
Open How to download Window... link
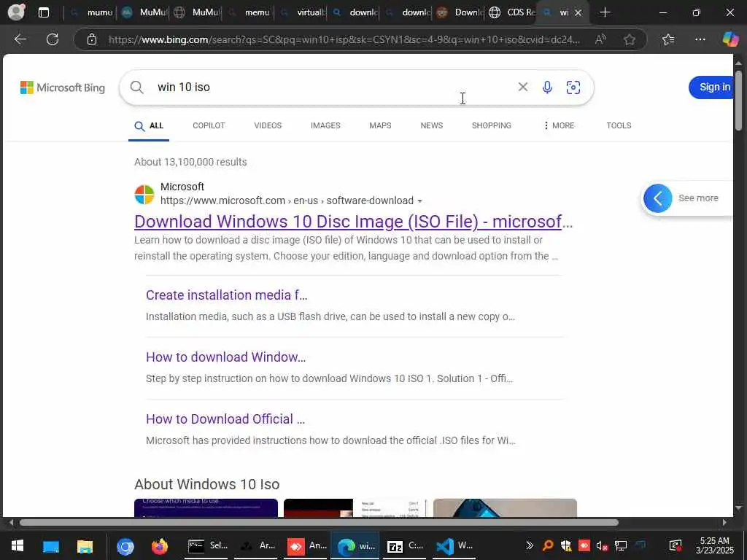(226, 357)
